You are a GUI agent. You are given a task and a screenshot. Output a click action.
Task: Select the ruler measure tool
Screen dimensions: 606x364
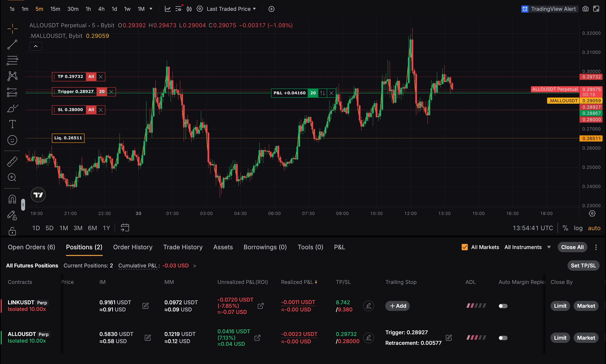click(12, 162)
